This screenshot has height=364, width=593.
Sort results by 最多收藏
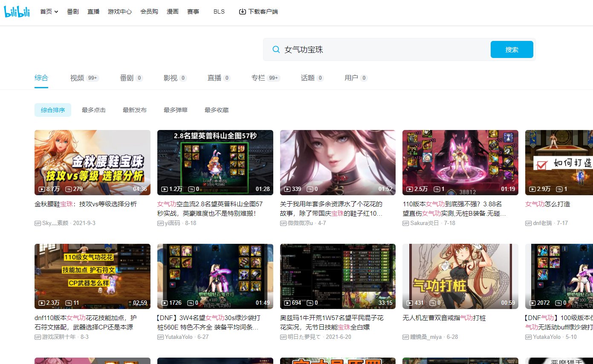[x=217, y=110]
